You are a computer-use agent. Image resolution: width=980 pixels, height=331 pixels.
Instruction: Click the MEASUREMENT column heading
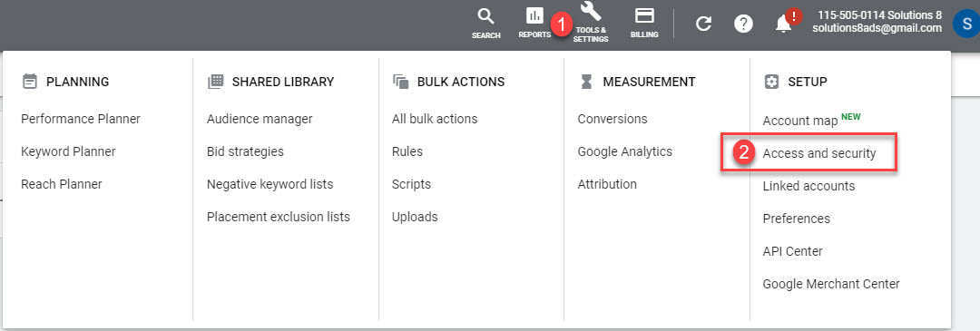pyautogui.click(x=650, y=82)
